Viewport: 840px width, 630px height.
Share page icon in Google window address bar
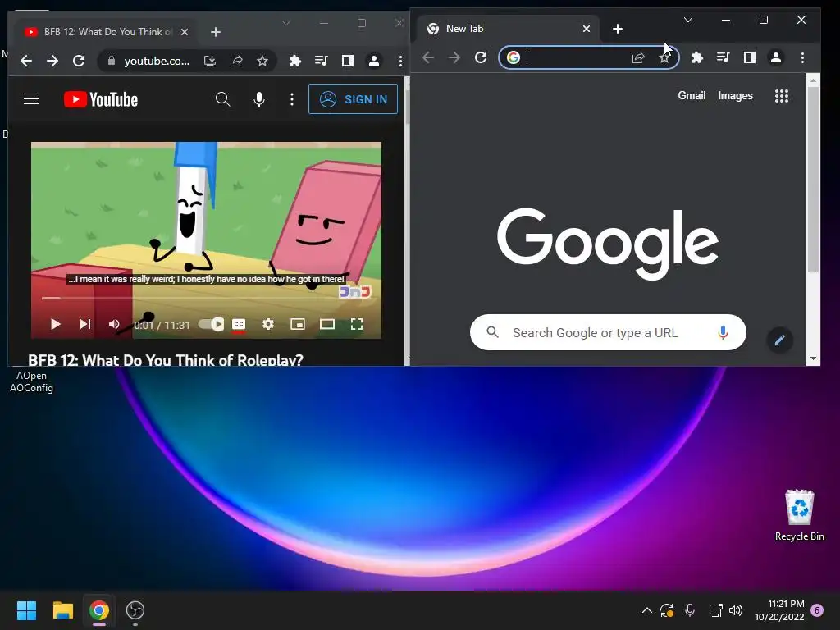tap(638, 57)
